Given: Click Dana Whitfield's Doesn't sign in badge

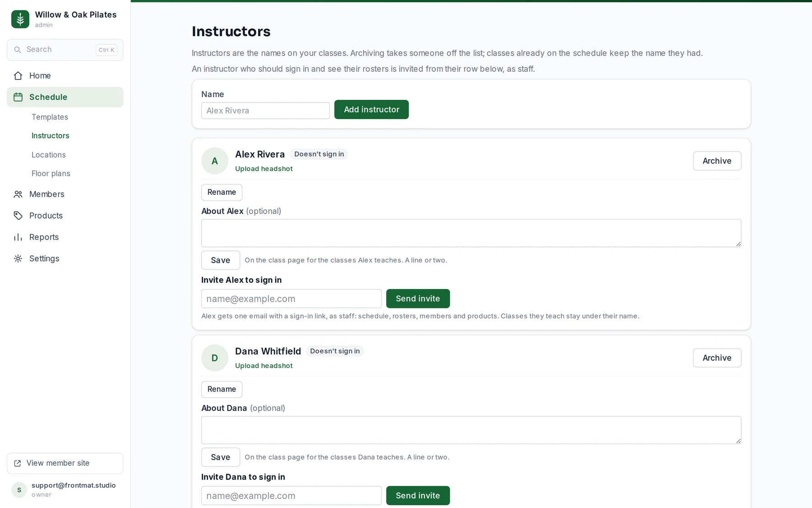Looking at the screenshot, I should pyautogui.click(x=335, y=351).
